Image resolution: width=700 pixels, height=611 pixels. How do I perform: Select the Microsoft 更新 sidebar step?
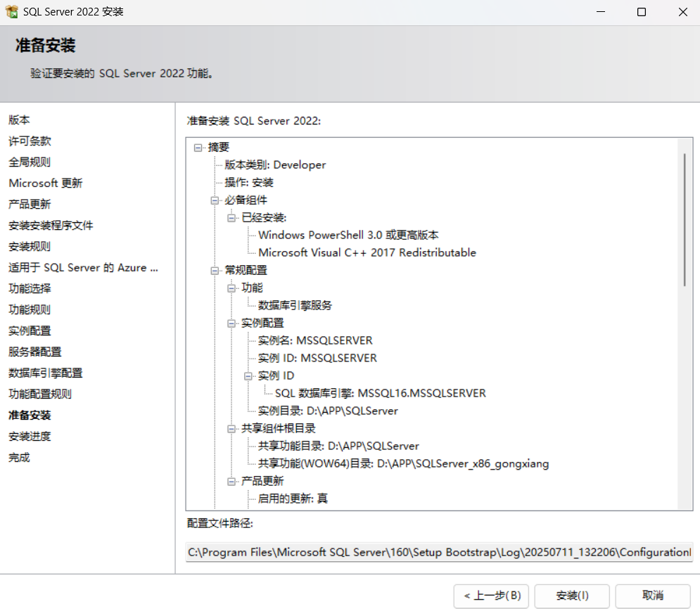(46, 183)
